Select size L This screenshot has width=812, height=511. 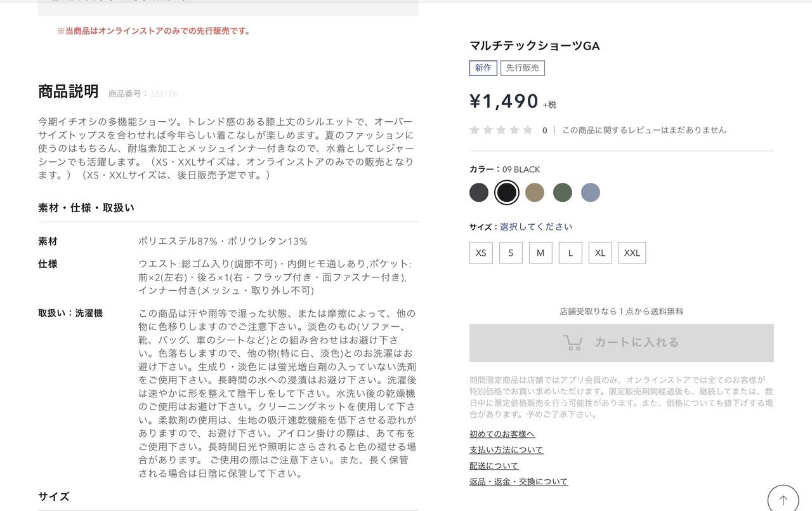pos(570,253)
